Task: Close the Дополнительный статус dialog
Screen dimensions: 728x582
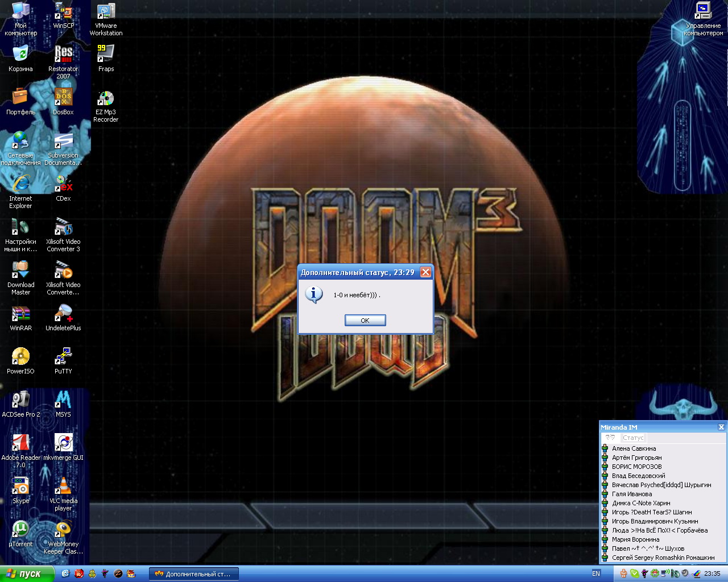Action: (425, 272)
